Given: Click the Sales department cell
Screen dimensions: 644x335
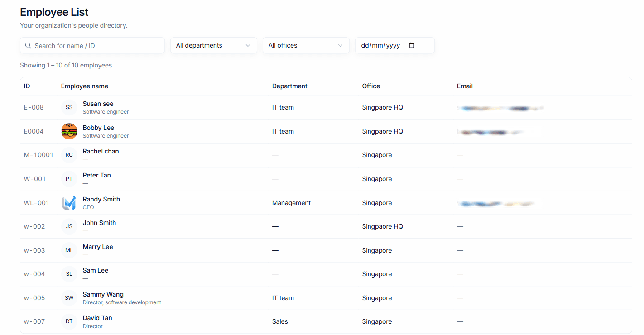Looking at the screenshot, I should 280,321.
